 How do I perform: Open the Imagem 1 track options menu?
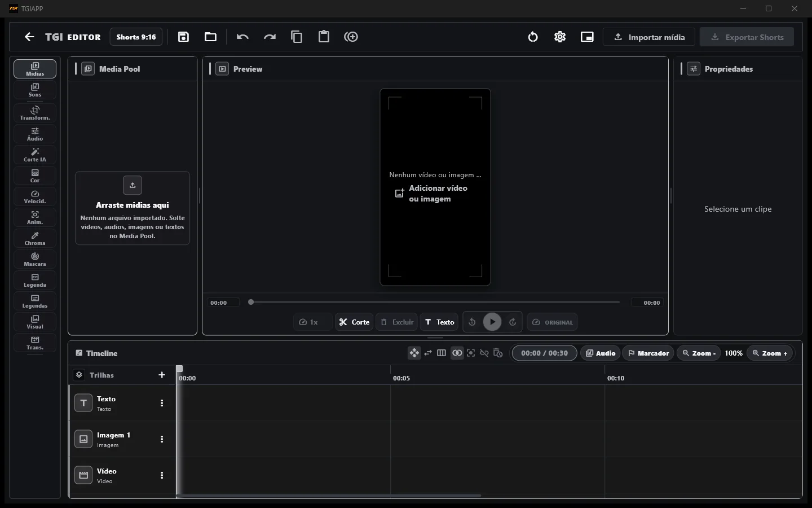(162, 439)
